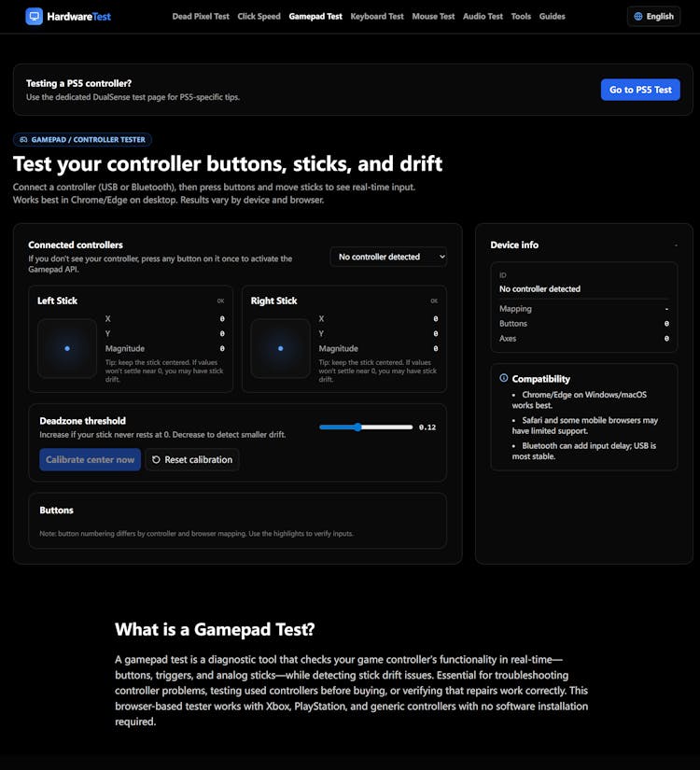Viewport: 700px width, 770px height.
Task: Click Calibrate center now button
Action: click(90, 459)
